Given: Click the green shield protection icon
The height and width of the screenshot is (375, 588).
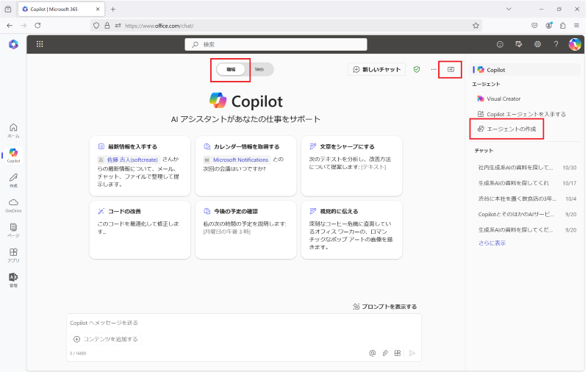Looking at the screenshot, I should coord(417,69).
